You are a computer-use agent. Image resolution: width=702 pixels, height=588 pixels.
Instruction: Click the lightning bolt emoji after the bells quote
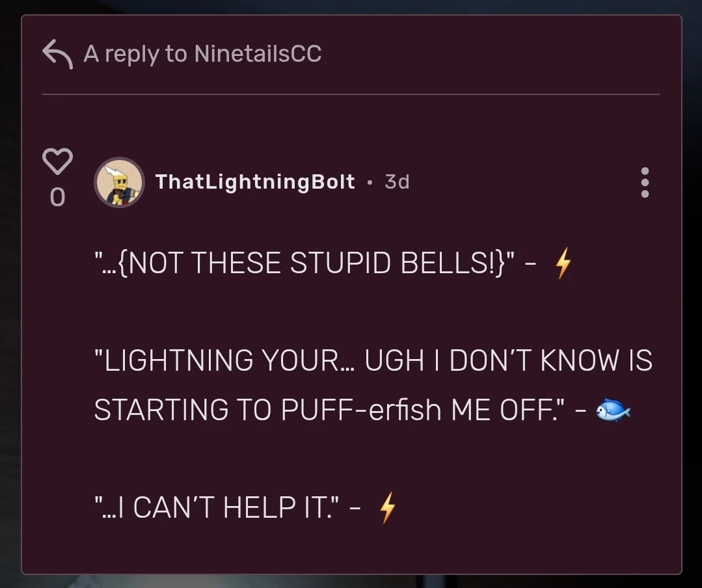tap(563, 263)
